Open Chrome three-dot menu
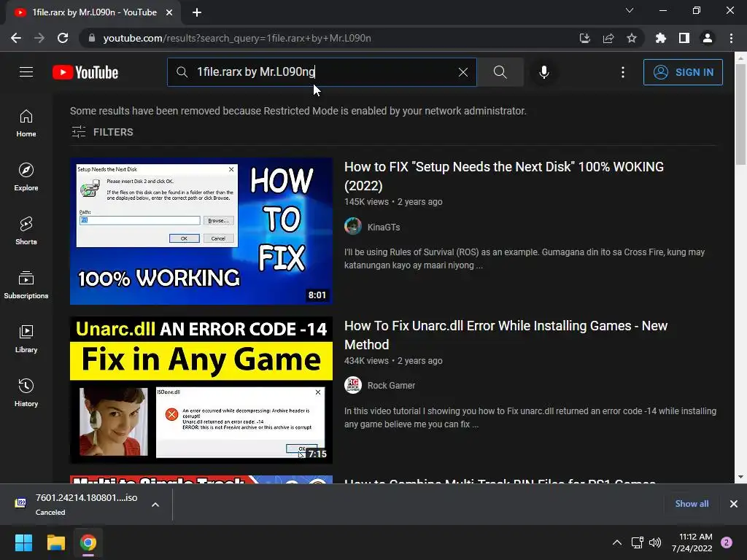This screenshot has width=747, height=560. pyautogui.click(x=731, y=38)
